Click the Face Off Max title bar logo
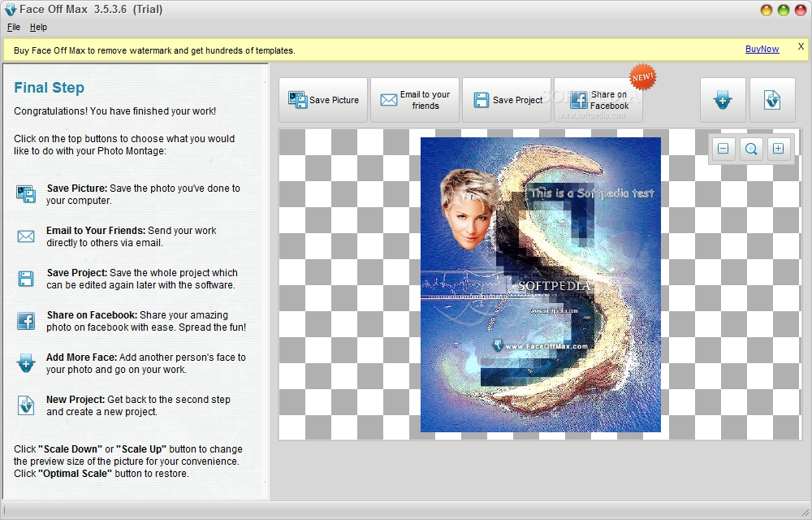Screen dimensions: 812x520 point(11,10)
